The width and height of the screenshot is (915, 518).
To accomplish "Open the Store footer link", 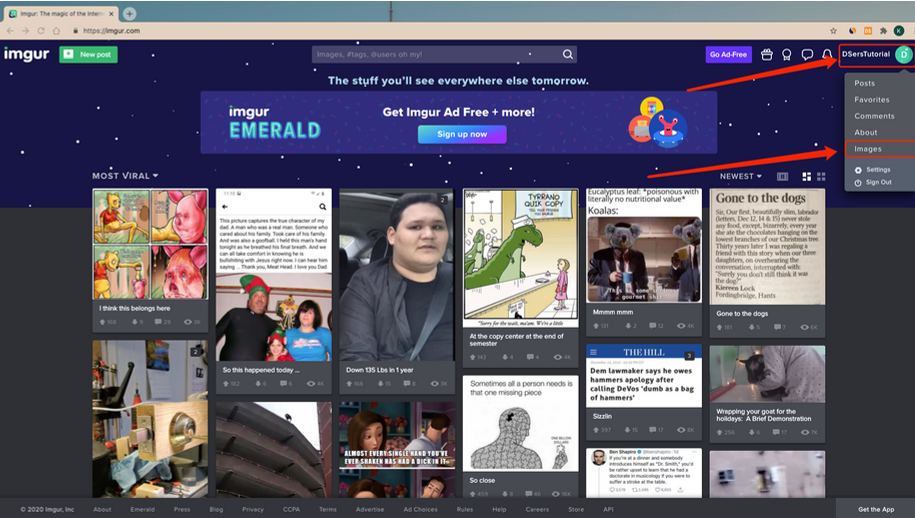I will coord(576,509).
